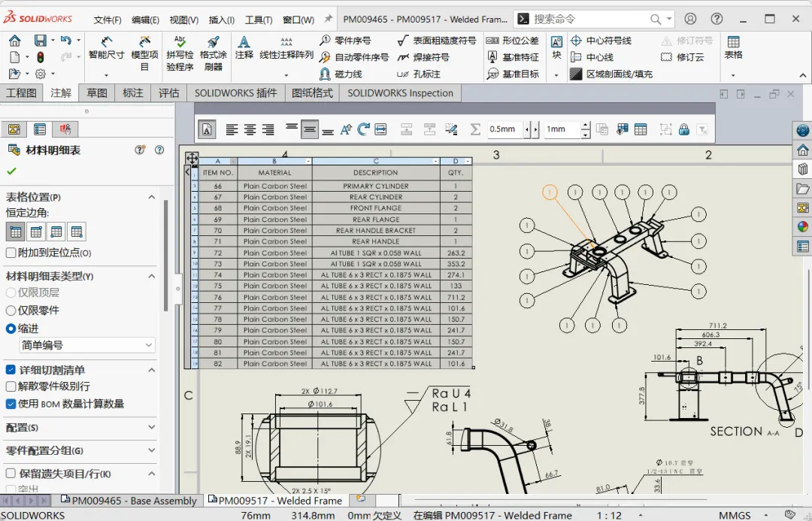Click in the search commands field
The width and height of the screenshot is (812, 521).
[x=590, y=19]
